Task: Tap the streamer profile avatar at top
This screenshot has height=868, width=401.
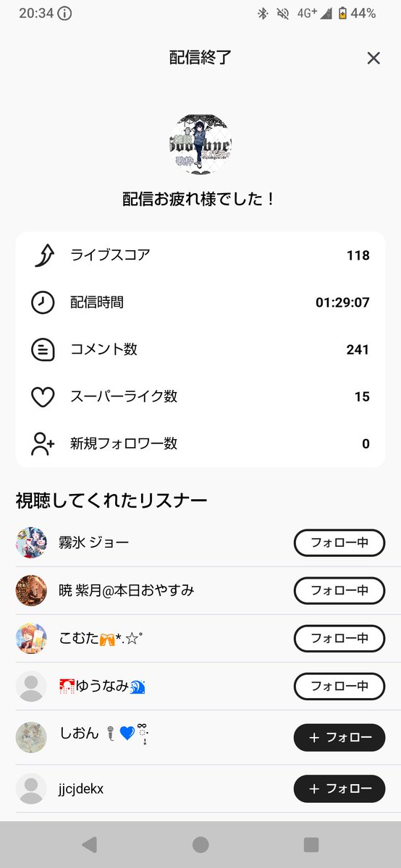Action: [200, 144]
